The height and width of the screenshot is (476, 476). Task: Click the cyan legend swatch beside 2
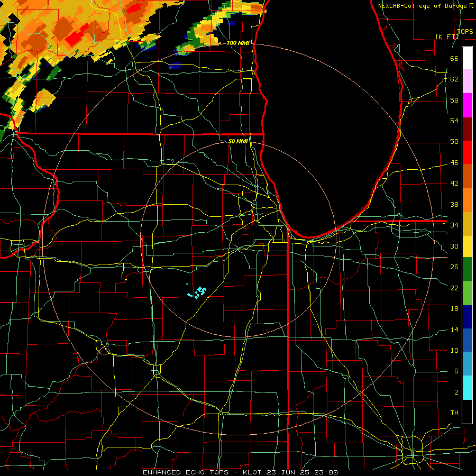pyautogui.click(x=467, y=388)
